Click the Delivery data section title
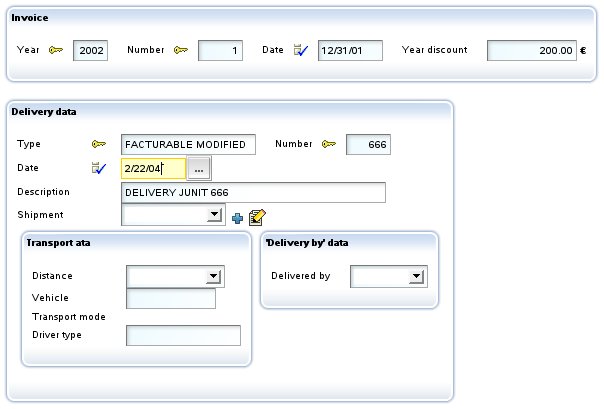Screen dimensions: 604x409 coord(44,112)
